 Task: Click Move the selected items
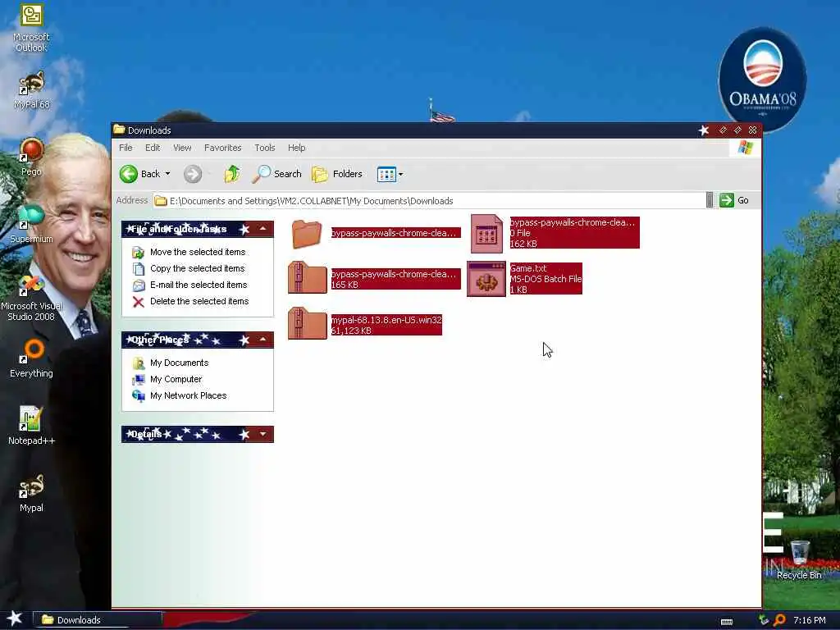click(198, 252)
